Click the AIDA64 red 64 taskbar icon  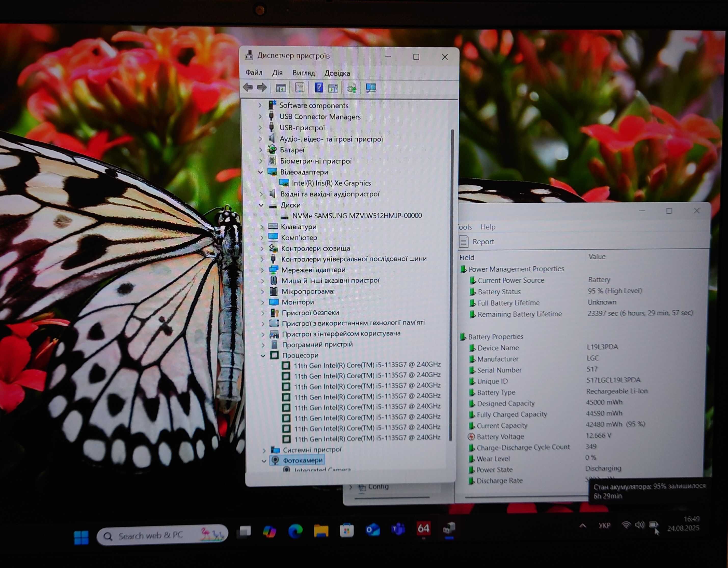[423, 528]
